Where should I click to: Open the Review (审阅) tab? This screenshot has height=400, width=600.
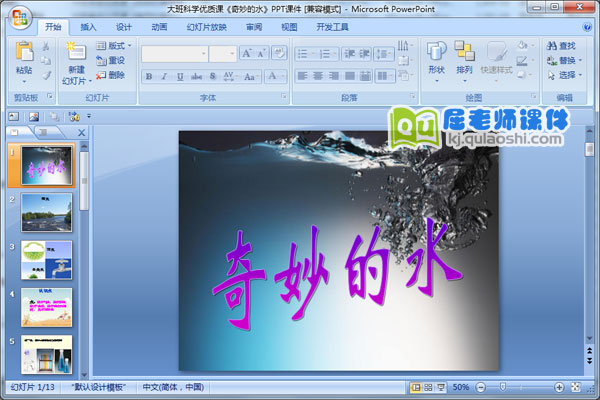[254, 27]
